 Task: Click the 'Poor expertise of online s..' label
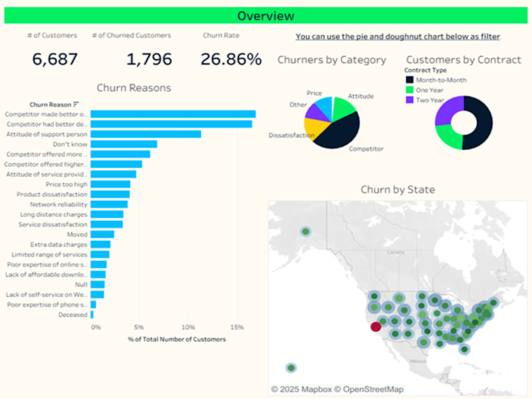pos(47,265)
